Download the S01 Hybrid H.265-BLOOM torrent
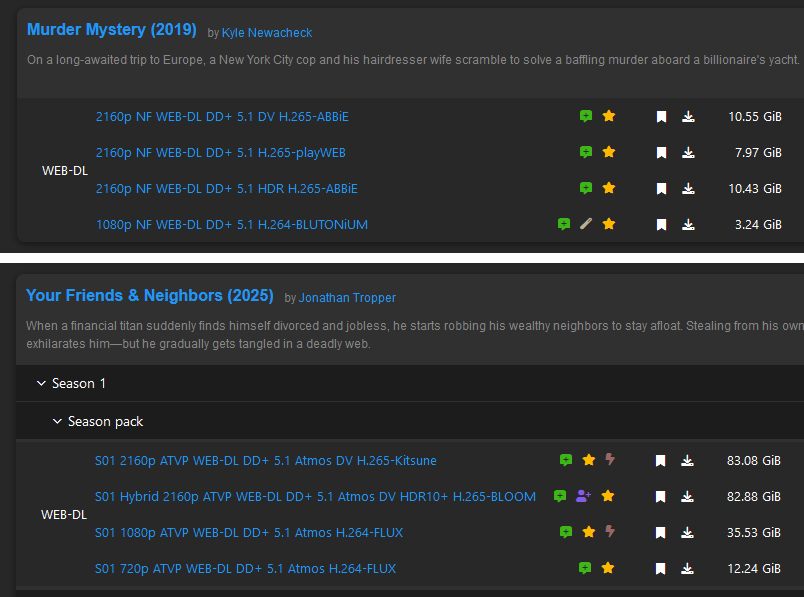Viewport: 804px width, 597px height. (x=687, y=496)
